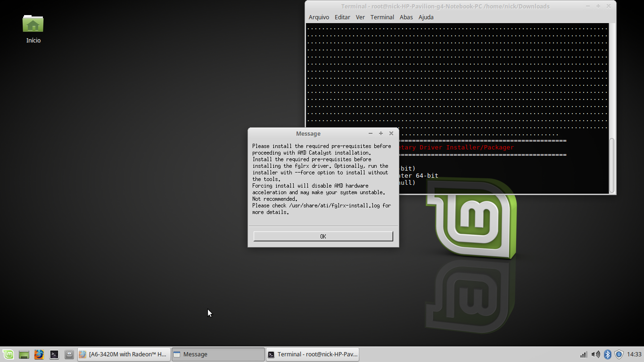Close the Terminal window
Image resolution: width=644 pixels, height=362 pixels.
pyautogui.click(x=609, y=6)
